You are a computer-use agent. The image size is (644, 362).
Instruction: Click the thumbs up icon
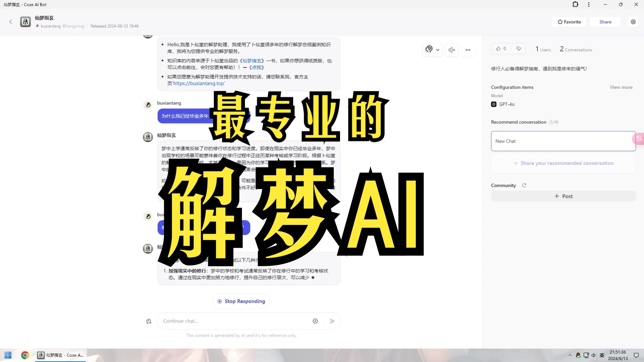point(498,49)
